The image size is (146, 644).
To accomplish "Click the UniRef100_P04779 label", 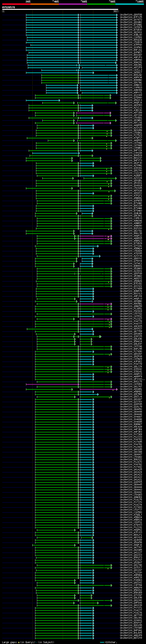I will (x=131, y=364).
